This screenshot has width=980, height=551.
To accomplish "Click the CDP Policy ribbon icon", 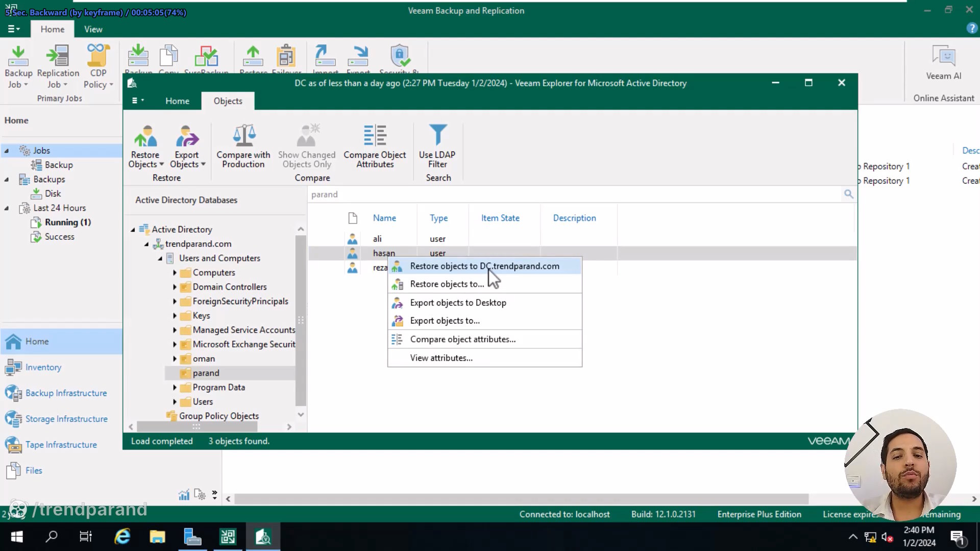I will (98, 56).
